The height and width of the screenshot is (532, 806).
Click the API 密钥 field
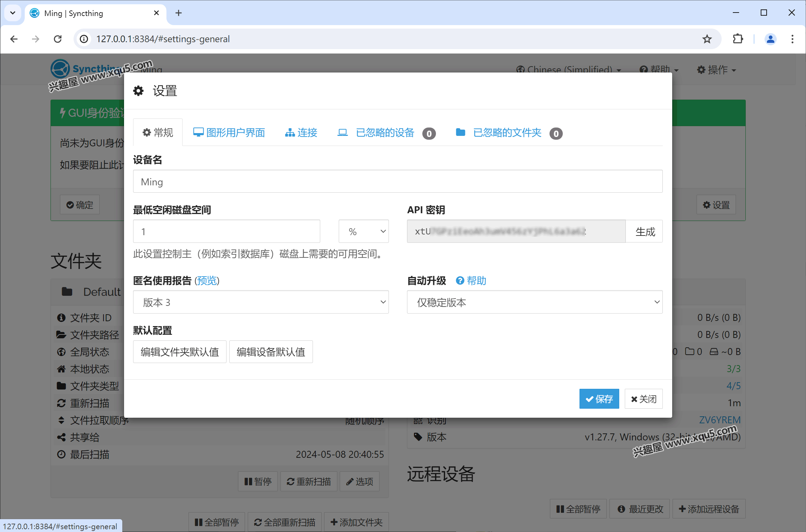(x=516, y=232)
